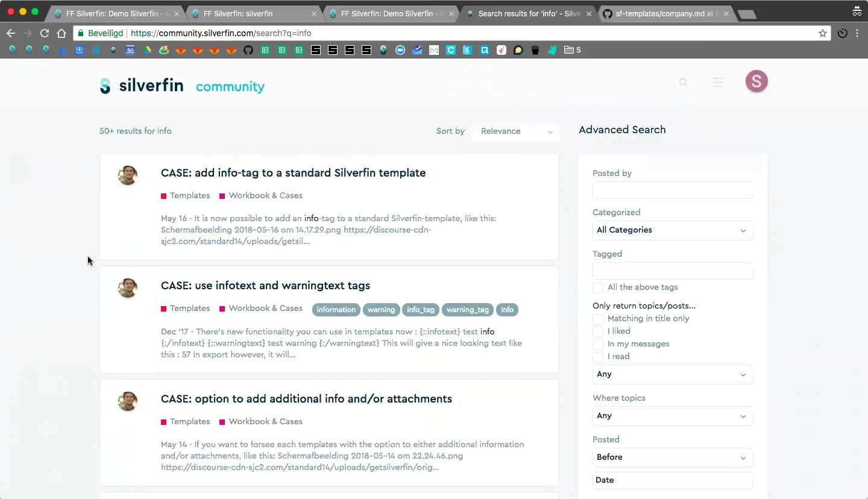The height and width of the screenshot is (499, 868).
Task: Click the Silverfin logo
Action: 142,86
